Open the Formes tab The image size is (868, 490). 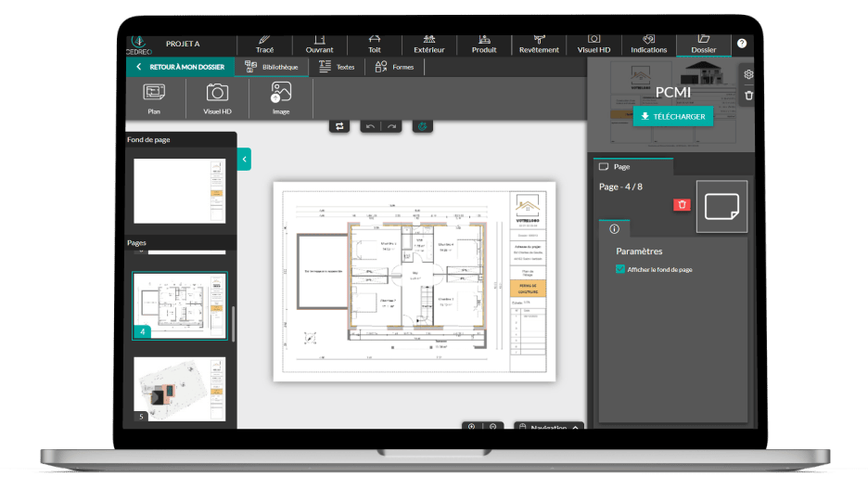tap(394, 67)
